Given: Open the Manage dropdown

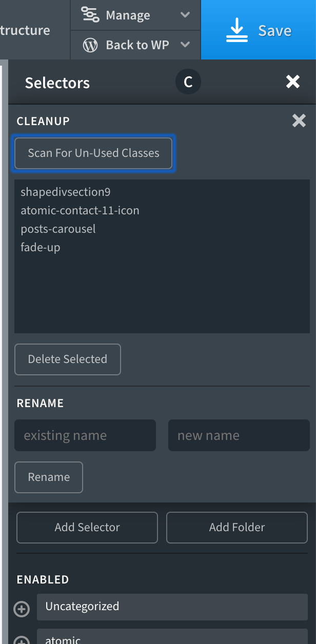Looking at the screenshot, I should click(185, 15).
